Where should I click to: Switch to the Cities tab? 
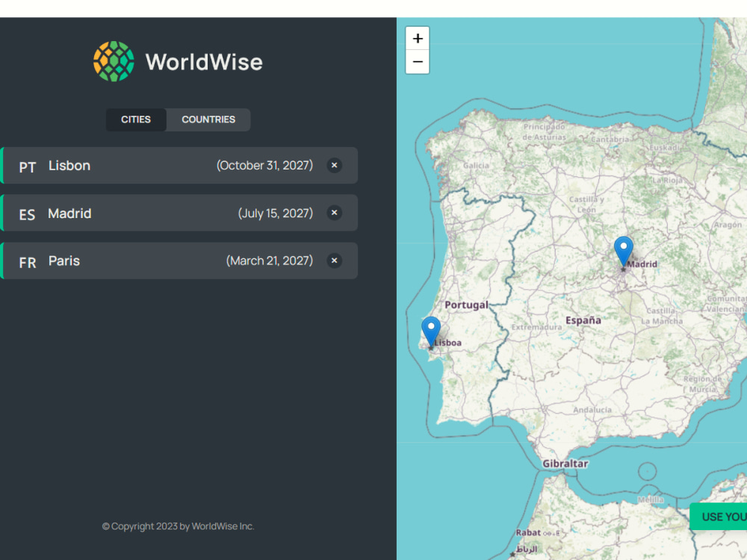[x=136, y=119]
